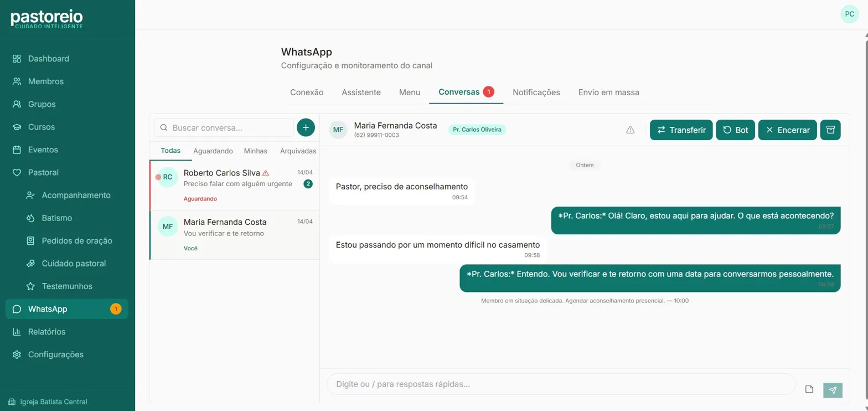Click reply 'Olá! Claro, estou aqui para ajudar'
Screen dimensions: 868x411
[696, 220]
